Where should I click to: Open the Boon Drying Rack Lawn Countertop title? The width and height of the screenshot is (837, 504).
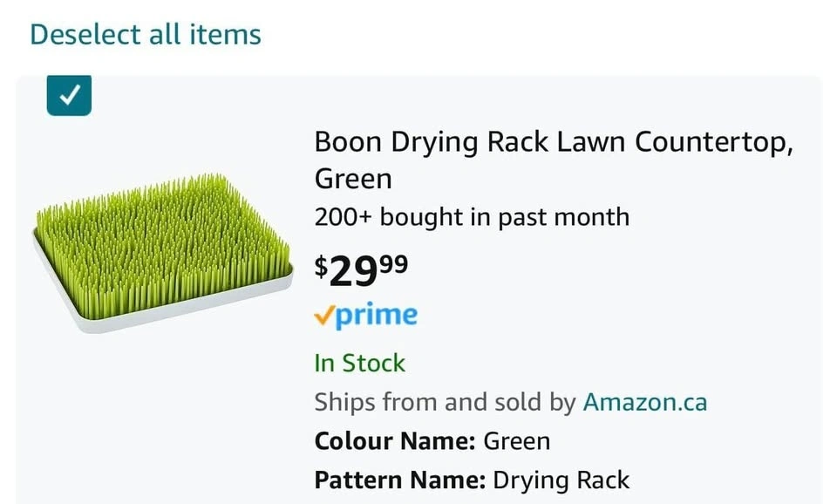tap(554, 142)
